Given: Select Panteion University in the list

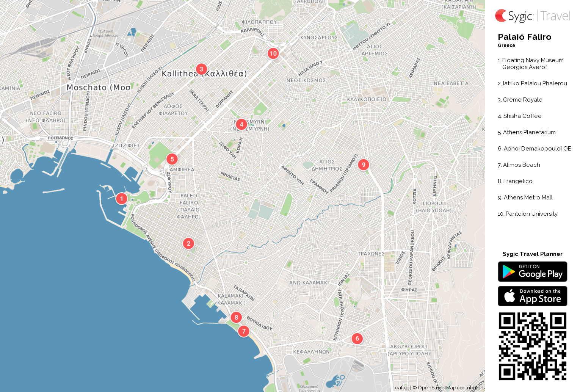Looking at the screenshot, I should [527, 214].
